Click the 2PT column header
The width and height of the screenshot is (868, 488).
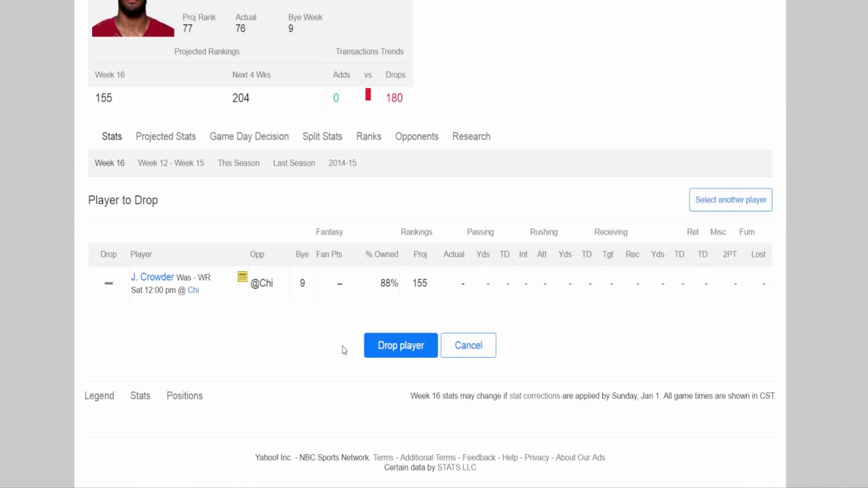(x=730, y=254)
